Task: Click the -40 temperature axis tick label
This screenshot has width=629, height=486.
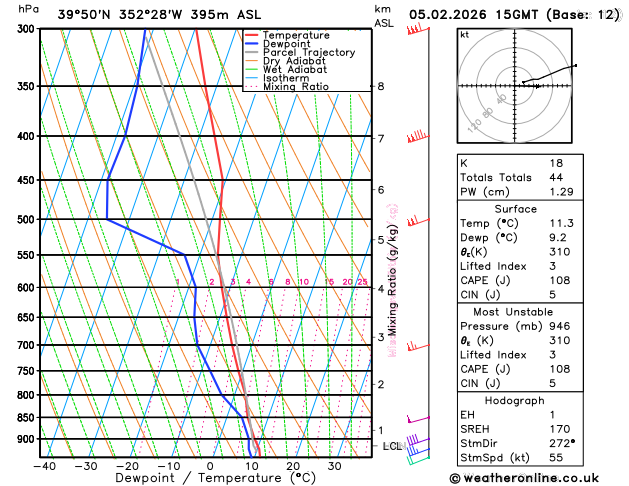Action: tap(44, 466)
